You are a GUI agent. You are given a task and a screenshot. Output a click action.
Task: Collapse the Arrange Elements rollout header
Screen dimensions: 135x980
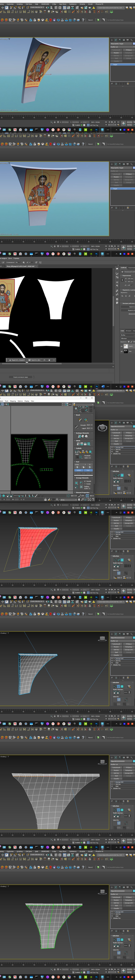[82, 478]
